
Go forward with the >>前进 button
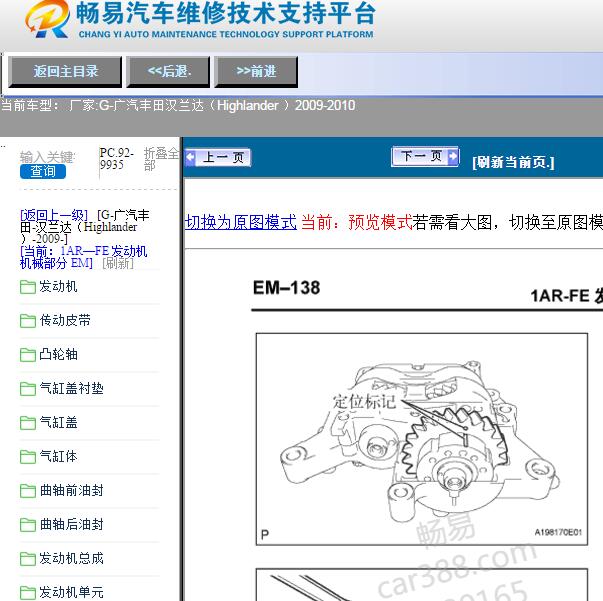[256, 72]
